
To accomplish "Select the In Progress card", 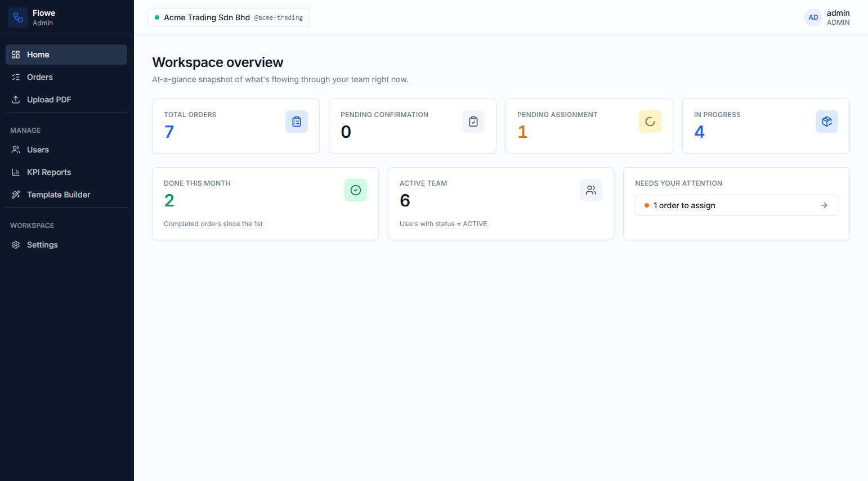I will click(766, 126).
